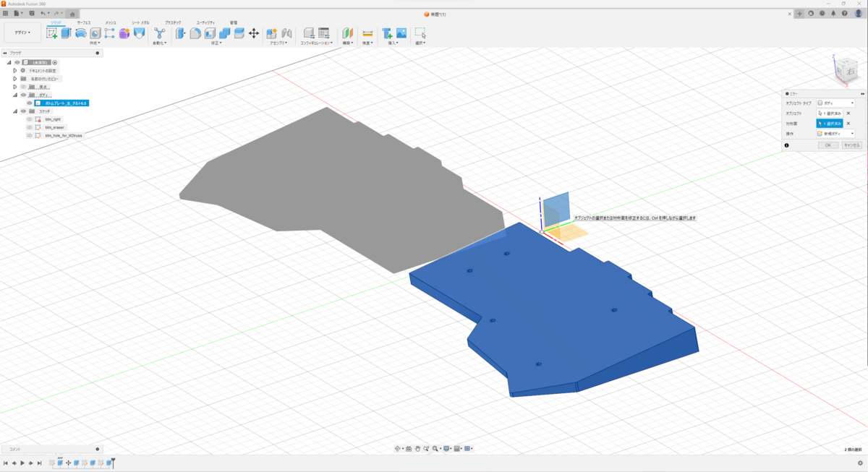The height and width of the screenshot is (472, 868).
Task: Select the Shell tool
Action: (210, 33)
